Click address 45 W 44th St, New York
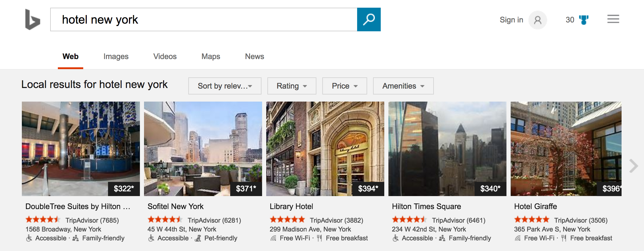This screenshot has height=251, width=644. click(x=182, y=229)
